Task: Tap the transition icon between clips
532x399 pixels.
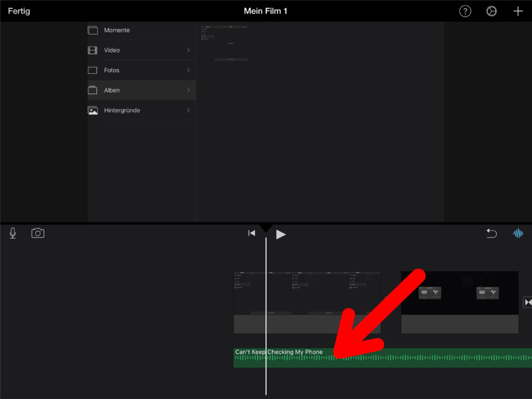Action: pyautogui.click(x=527, y=302)
